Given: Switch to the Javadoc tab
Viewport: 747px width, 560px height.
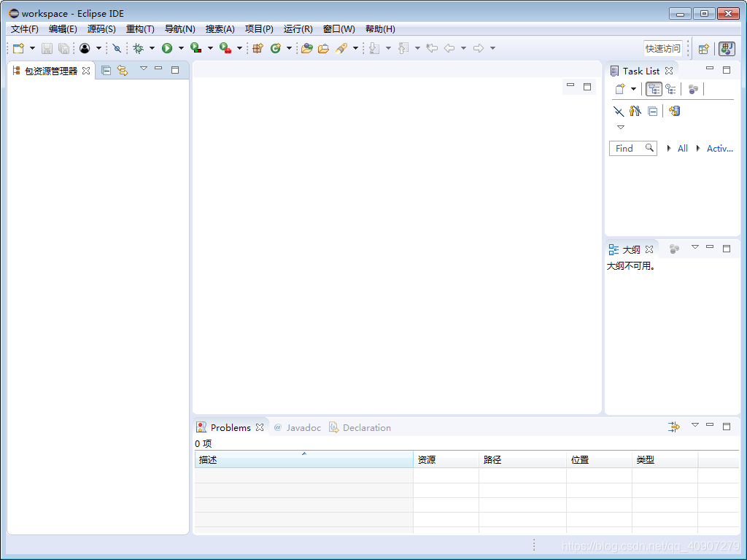Looking at the screenshot, I should (298, 427).
